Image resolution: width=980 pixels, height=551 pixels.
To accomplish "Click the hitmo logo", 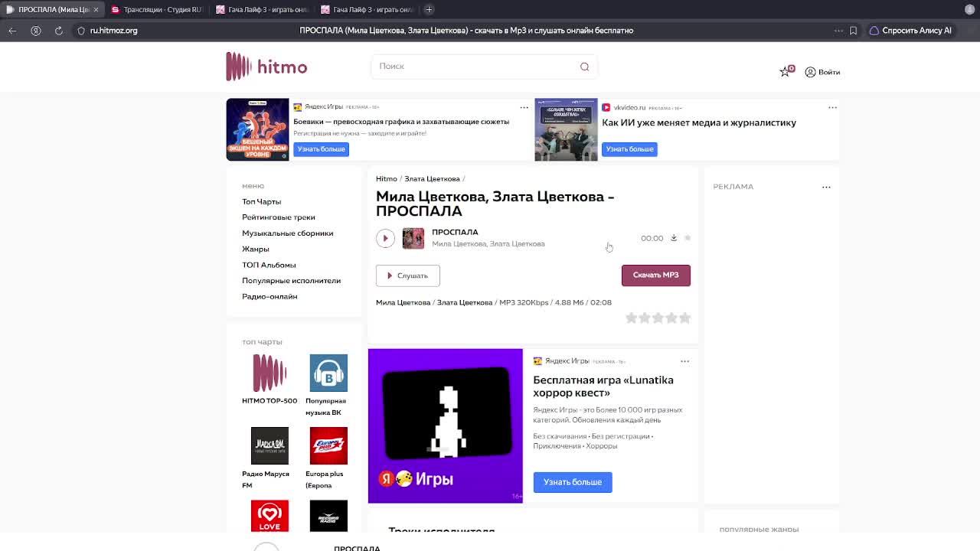I will (266, 67).
